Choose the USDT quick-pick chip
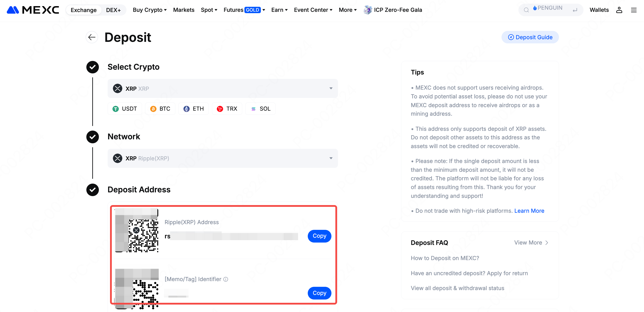This screenshot has height=312, width=644. pos(125,109)
